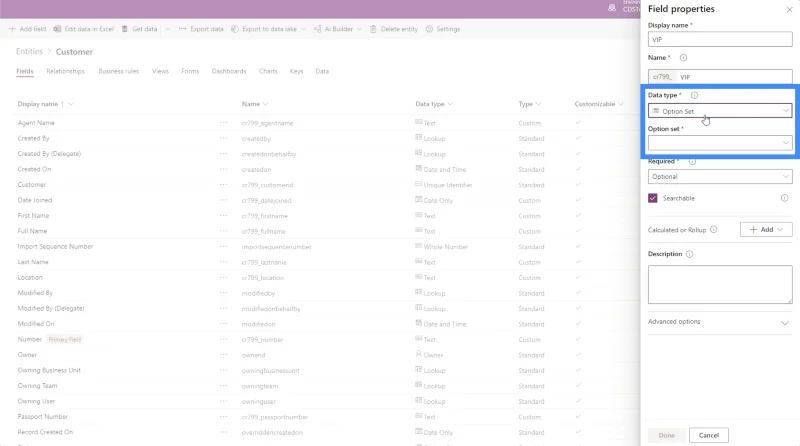
Task: Select the Agent Name field
Action: [36, 123]
